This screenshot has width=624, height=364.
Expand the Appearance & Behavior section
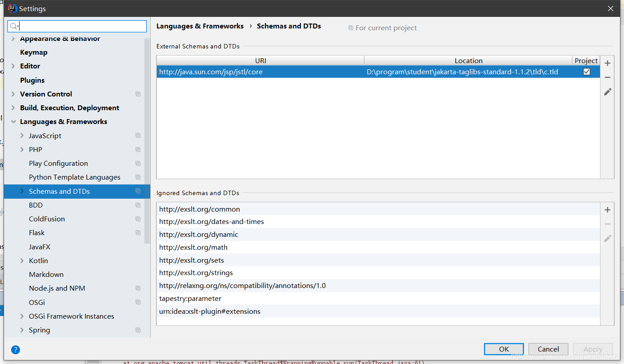pos(13,39)
